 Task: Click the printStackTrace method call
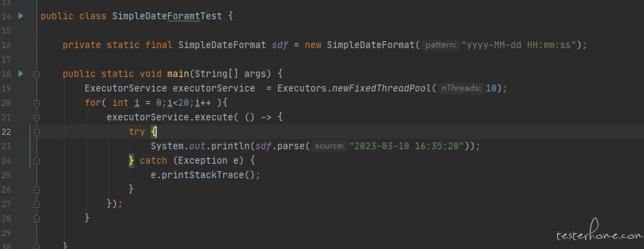click(x=203, y=175)
